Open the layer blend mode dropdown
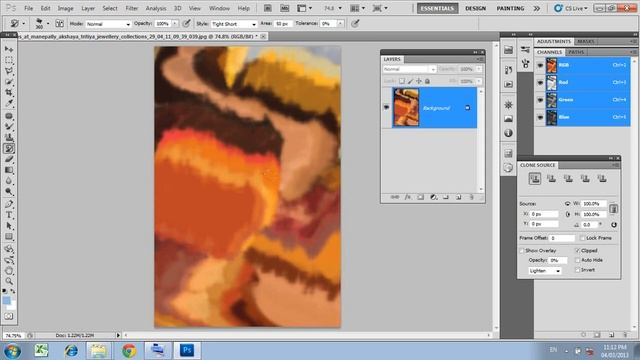This screenshot has height=360, width=640. point(409,69)
